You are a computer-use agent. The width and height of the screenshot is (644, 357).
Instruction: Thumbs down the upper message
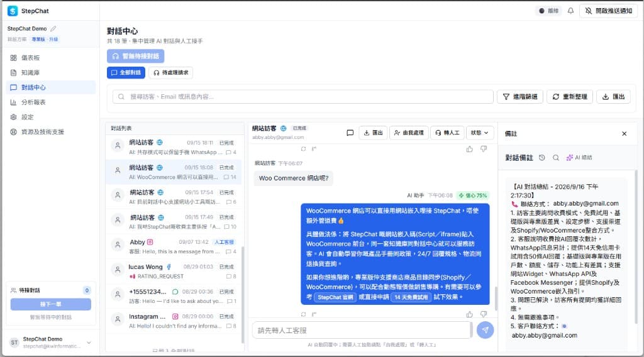484,149
